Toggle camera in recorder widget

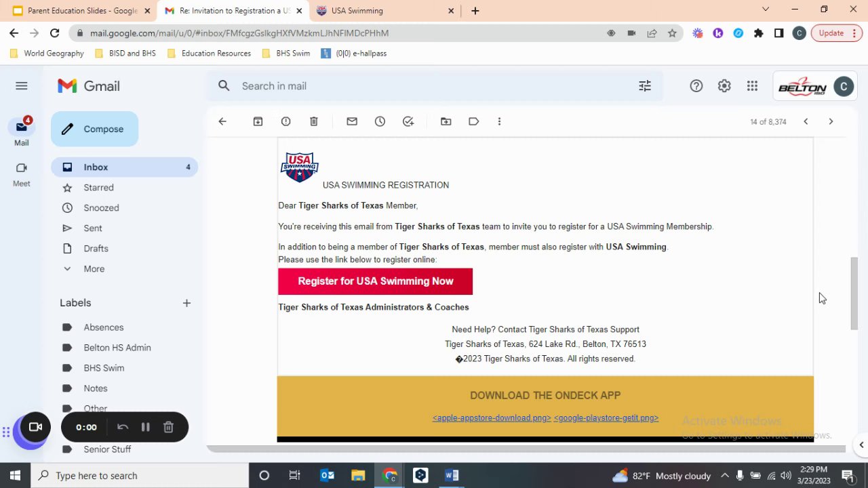(35, 427)
